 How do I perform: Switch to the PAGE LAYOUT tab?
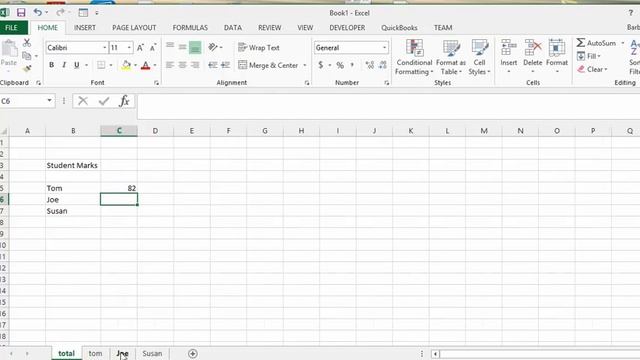pyautogui.click(x=134, y=28)
